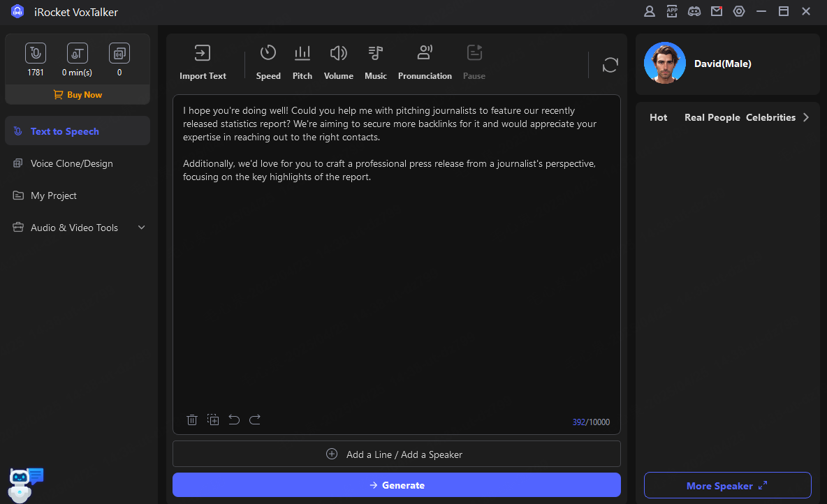The image size is (827, 504).
Task: Open the Discord community icon
Action: [694, 11]
